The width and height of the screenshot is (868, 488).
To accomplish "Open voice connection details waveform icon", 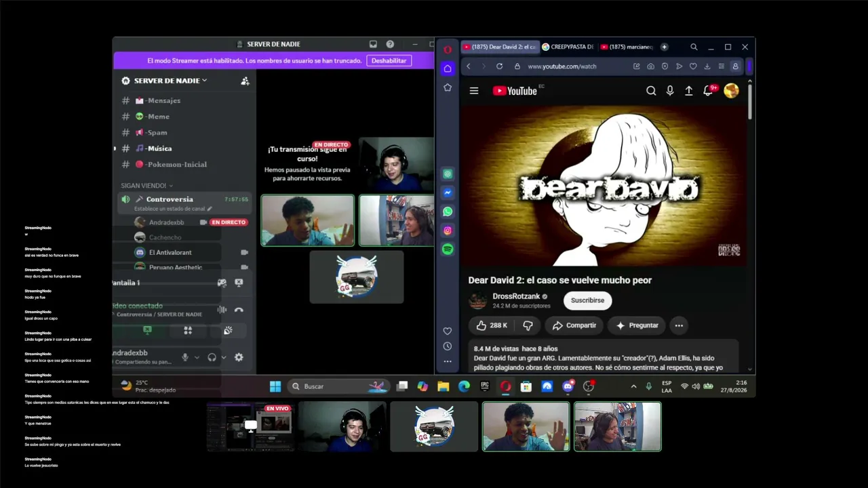I will pos(222,310).
